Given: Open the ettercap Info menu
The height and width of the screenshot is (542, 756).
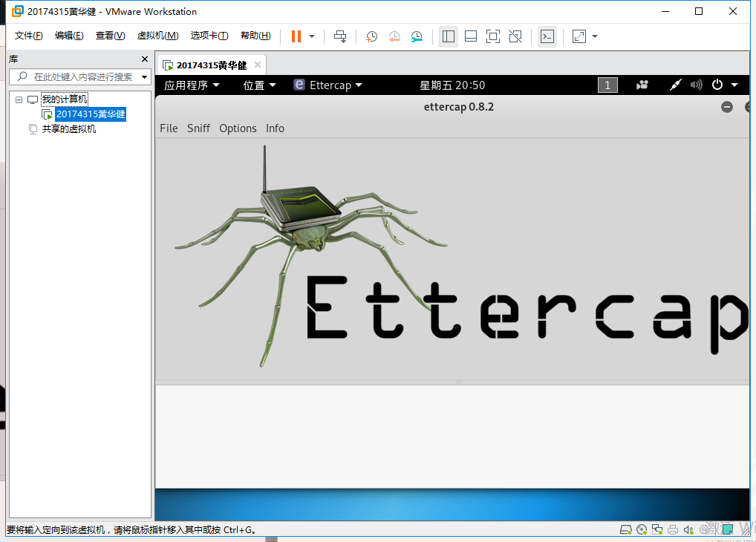Looking at the screenshot, I should click(x=275, y=128).
